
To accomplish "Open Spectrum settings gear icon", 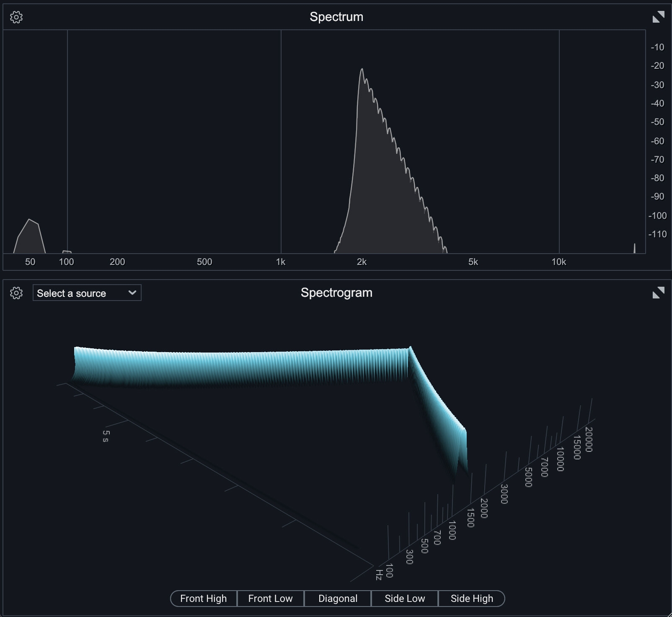I will [16, 17].
